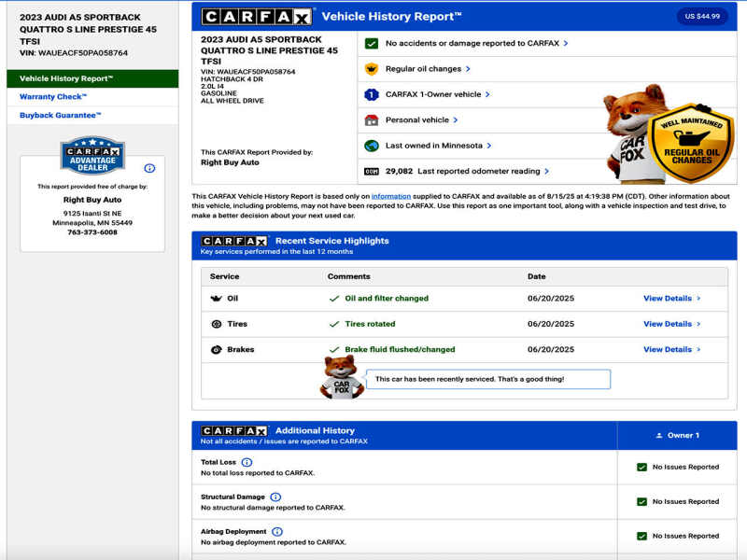This screenshot has height=560, width=747.
Task: Open View Details for the Oil service
Action: coord(668,299)
